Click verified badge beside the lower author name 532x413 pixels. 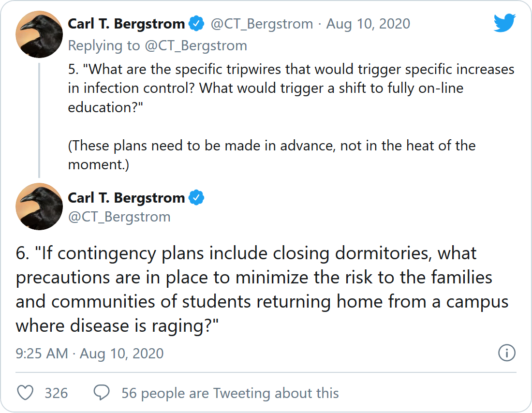(196, 198)
